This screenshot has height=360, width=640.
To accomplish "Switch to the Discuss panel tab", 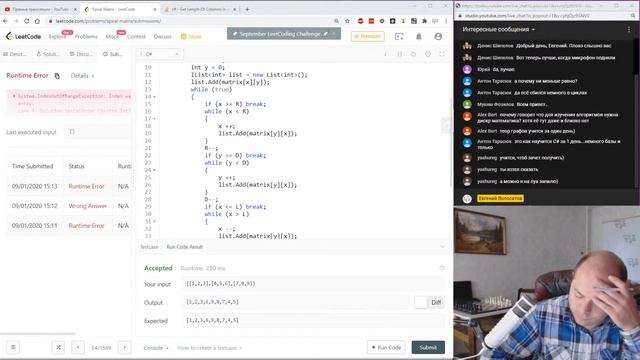I will pos(81,54).
